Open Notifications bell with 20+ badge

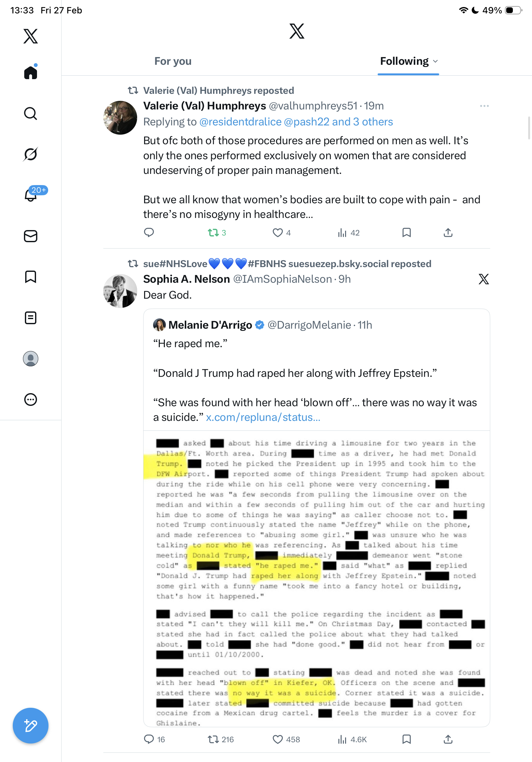point(31,195)
